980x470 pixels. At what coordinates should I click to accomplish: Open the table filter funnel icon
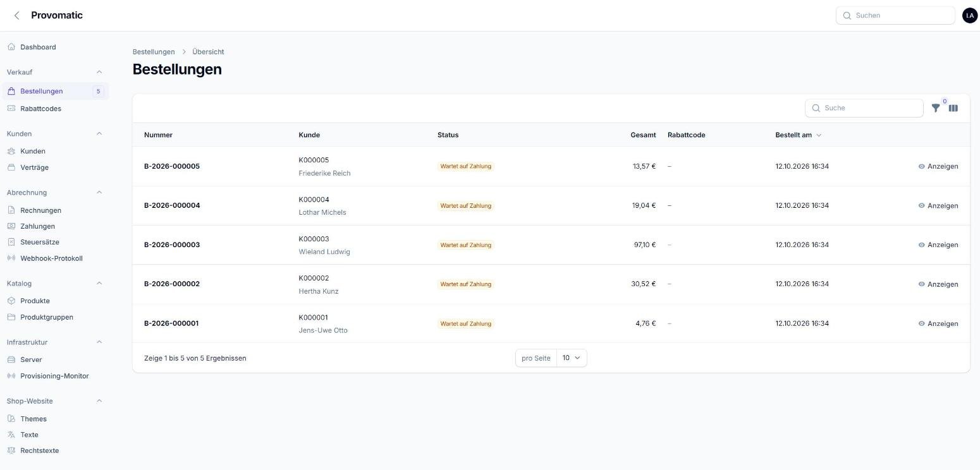pos(936,108)
